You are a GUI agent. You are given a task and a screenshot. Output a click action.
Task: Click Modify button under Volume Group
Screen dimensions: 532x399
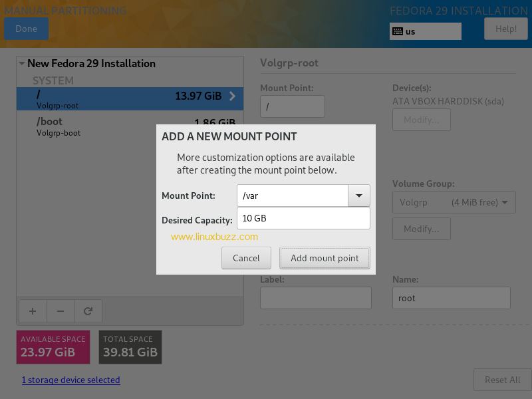point(422,229)
